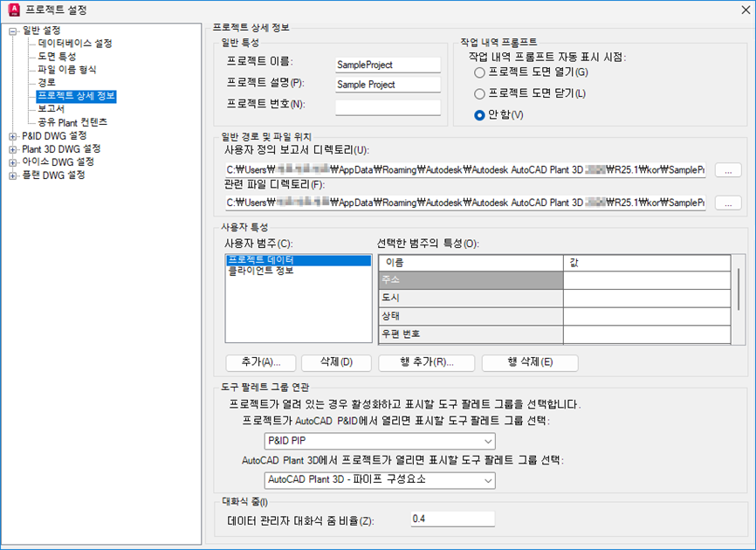Open the 보고서 tree item
The image size is (756, 550).
tap(52, 109)
